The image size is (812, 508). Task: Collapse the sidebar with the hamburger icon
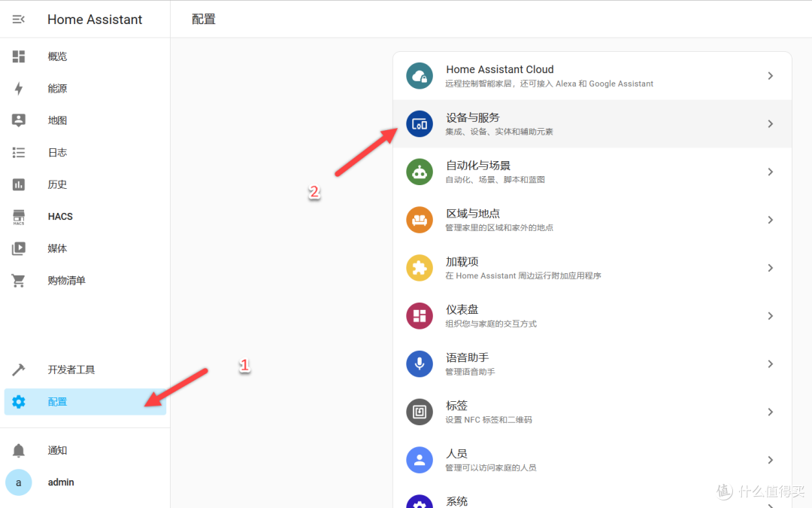[x=19, y=19]
